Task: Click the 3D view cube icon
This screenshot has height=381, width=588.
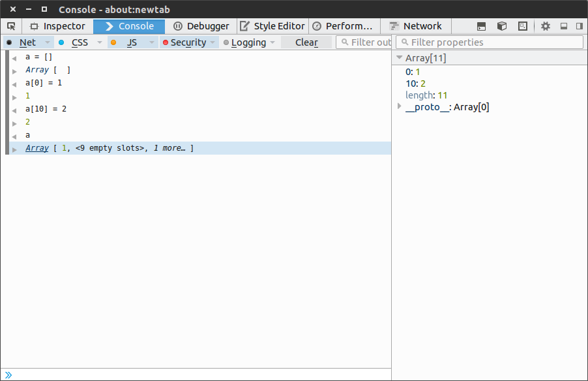Action: click(502, 26)
